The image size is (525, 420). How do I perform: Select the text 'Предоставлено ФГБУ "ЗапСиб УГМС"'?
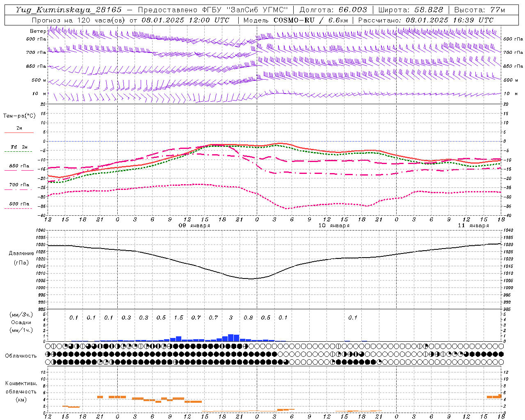(x=213, y=10)
